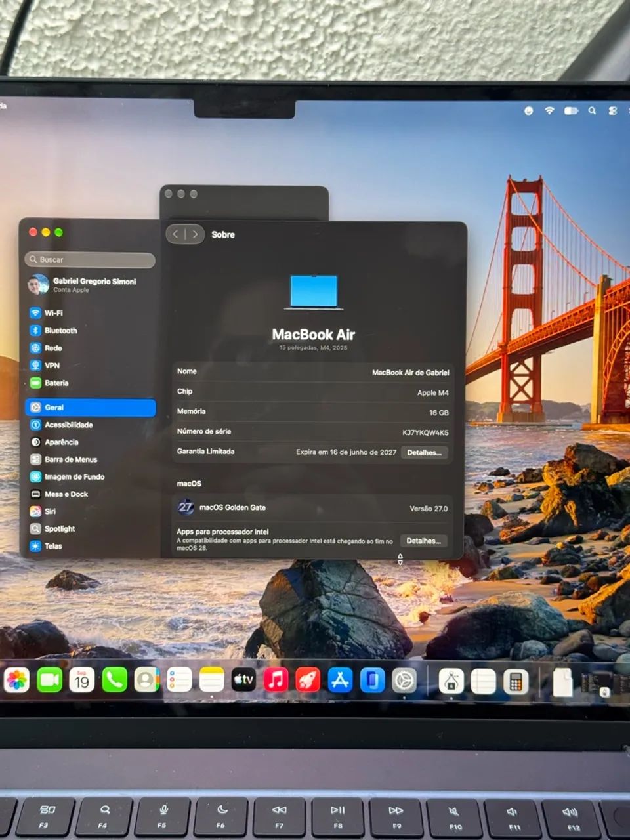Image resolution: width=630 pixels, height=840 pixels.
Task: Click the Buscar search field
Action: (90, 259)
